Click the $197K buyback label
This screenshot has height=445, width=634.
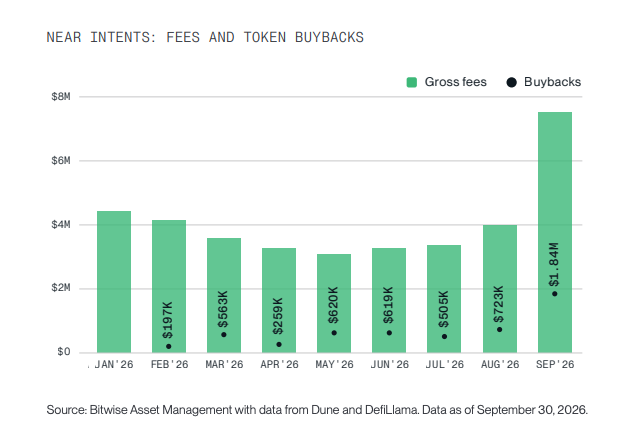click(167, 320)
